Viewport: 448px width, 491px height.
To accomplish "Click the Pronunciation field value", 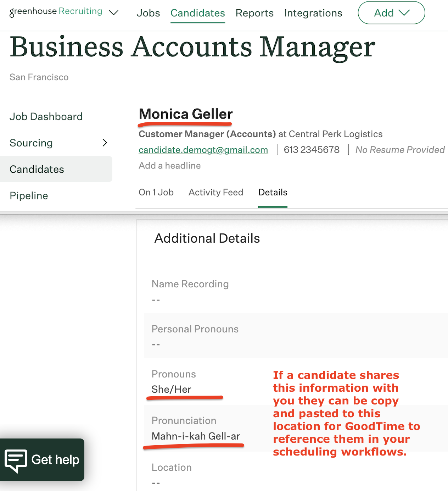I will pos(196,436).
